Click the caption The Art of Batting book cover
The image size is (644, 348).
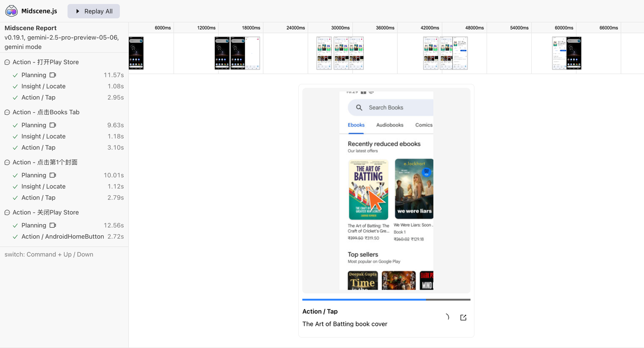pos(345,324)
